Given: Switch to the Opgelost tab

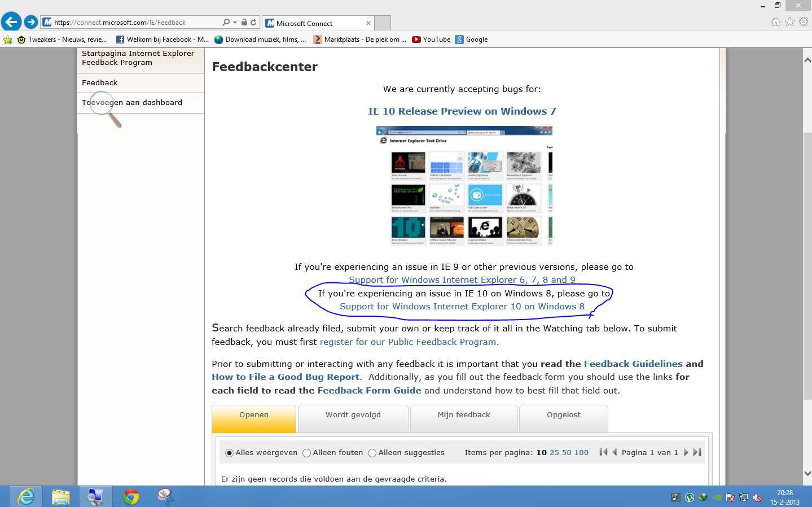Looking at the screenshot, I should click(x=564, y=419).
